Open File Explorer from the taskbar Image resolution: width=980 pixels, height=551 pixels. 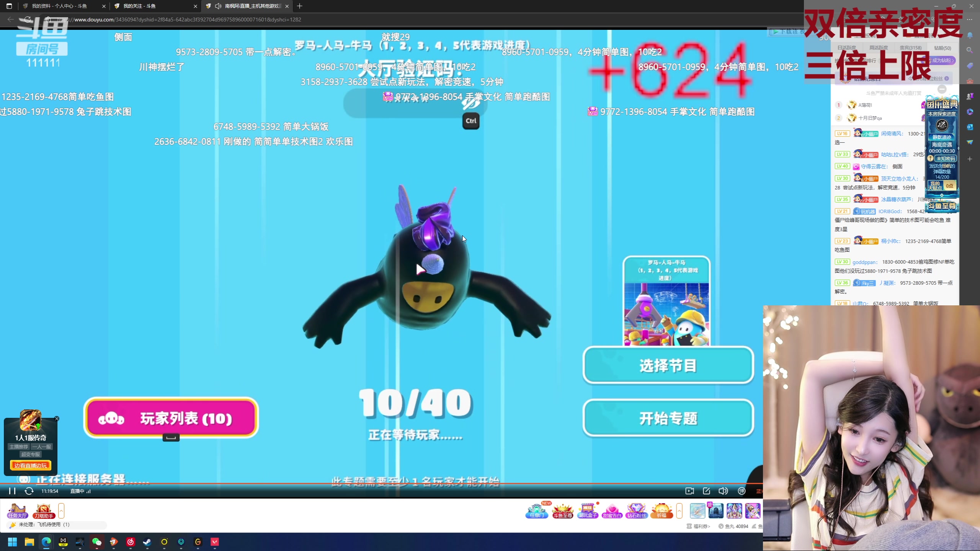(29, 542)
